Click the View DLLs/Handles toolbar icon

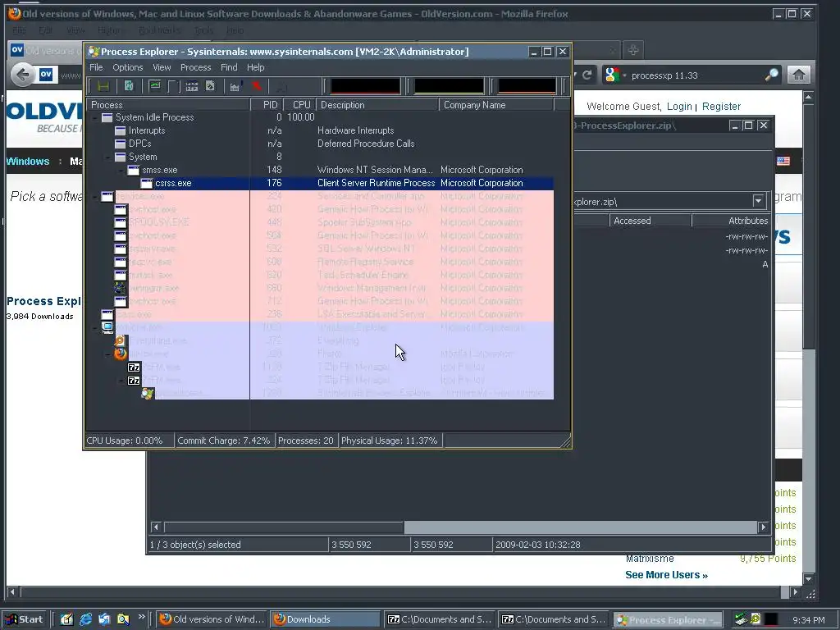(x=210, y=86)
